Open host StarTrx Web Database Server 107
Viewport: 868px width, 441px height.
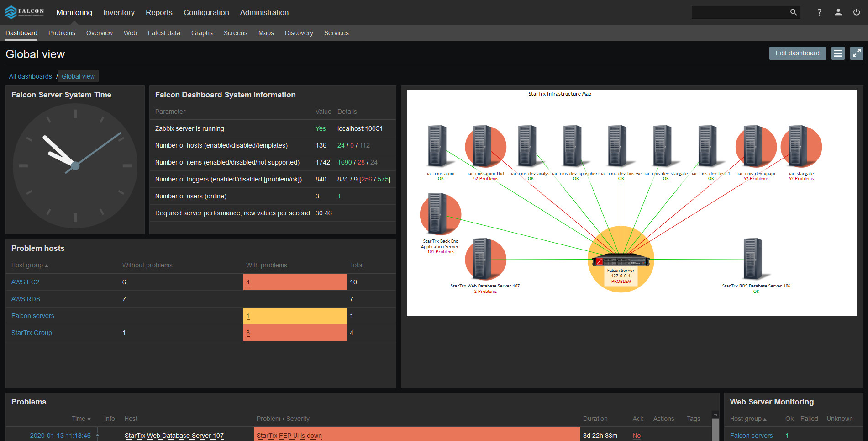[x=174, y=436]
